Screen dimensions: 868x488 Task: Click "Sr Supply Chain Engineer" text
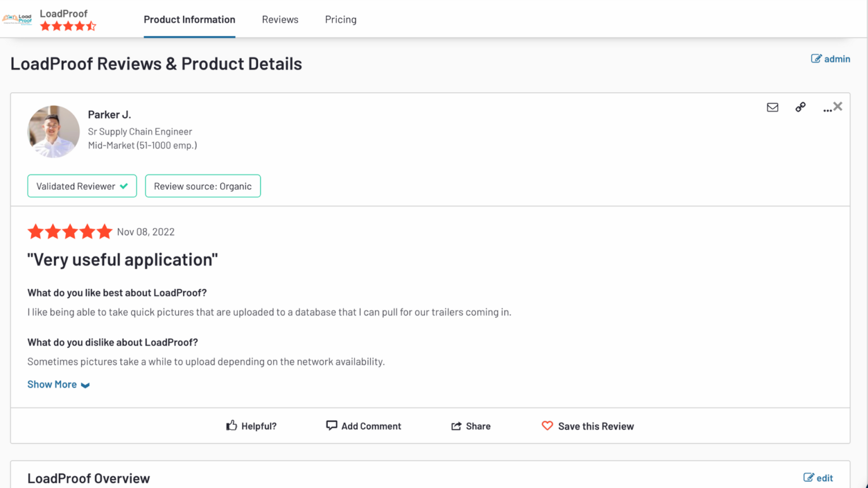140,131
